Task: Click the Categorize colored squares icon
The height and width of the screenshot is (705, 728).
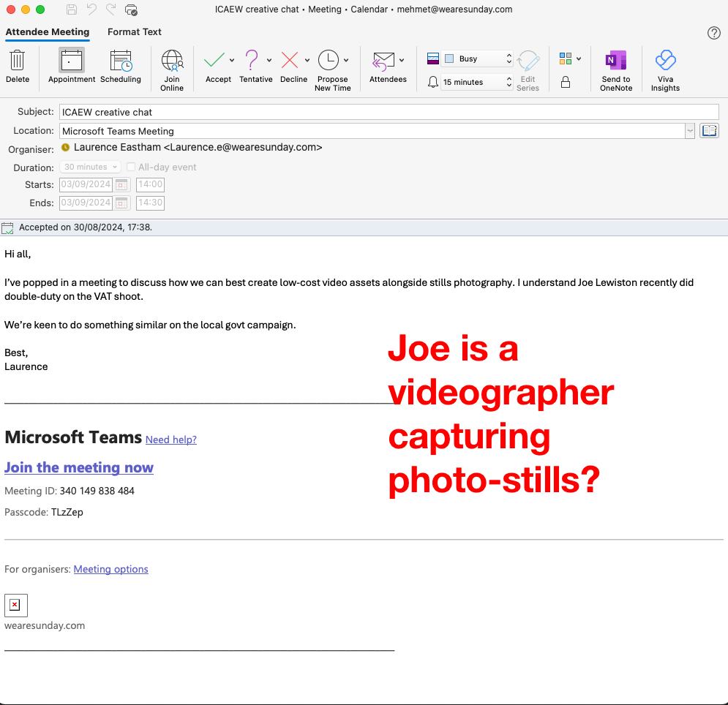Action: [x=565, y=59]
